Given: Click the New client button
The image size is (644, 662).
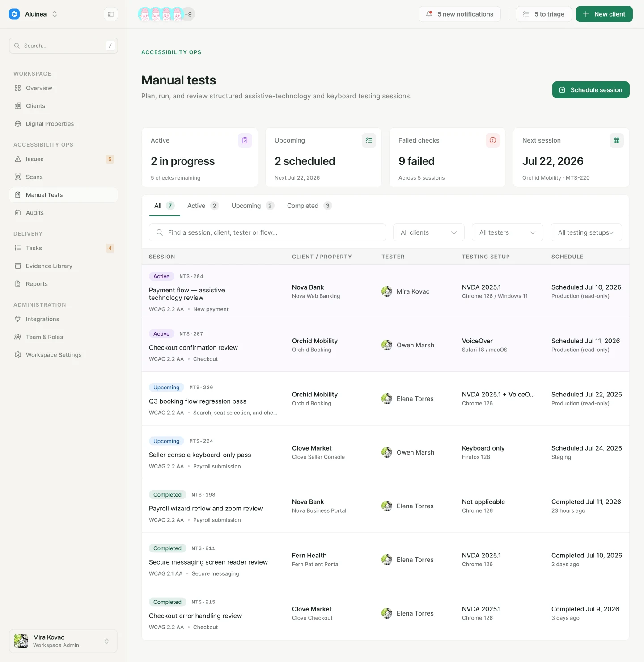Looking at the screenshot, I should click(604, 14).
